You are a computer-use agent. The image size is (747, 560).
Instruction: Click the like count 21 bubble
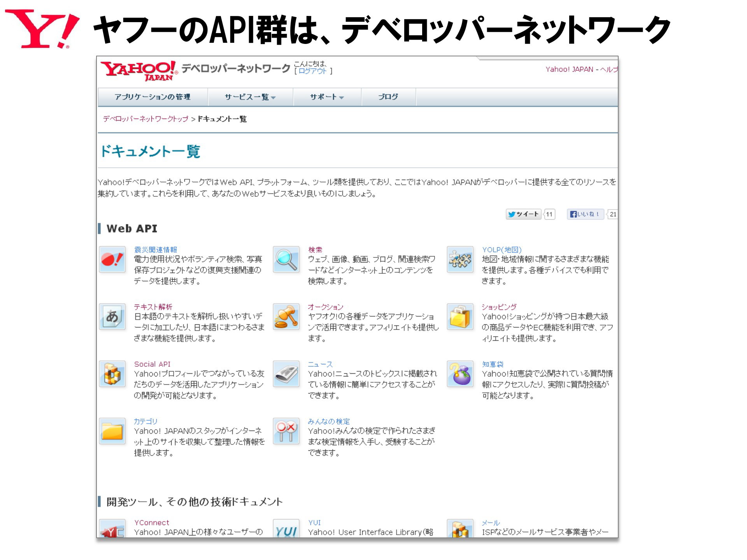click(x=613, y=214)
